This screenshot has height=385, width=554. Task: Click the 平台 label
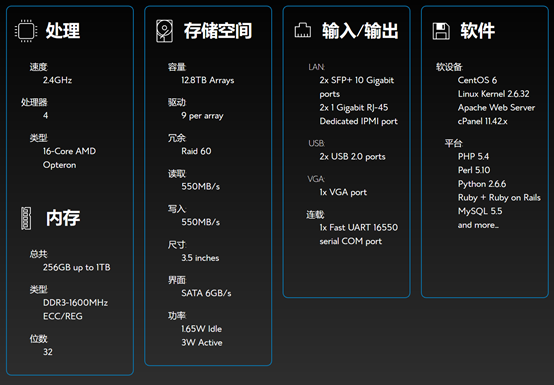click(454, 143)
